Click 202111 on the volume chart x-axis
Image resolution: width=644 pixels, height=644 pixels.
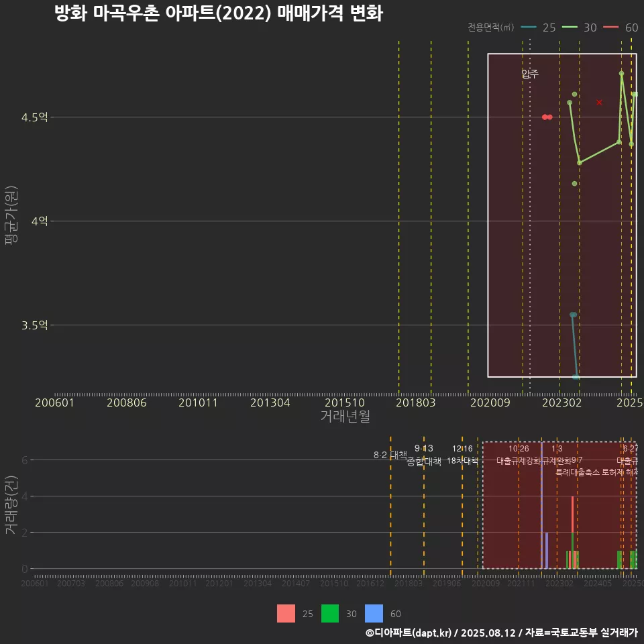tap(521, 583)
